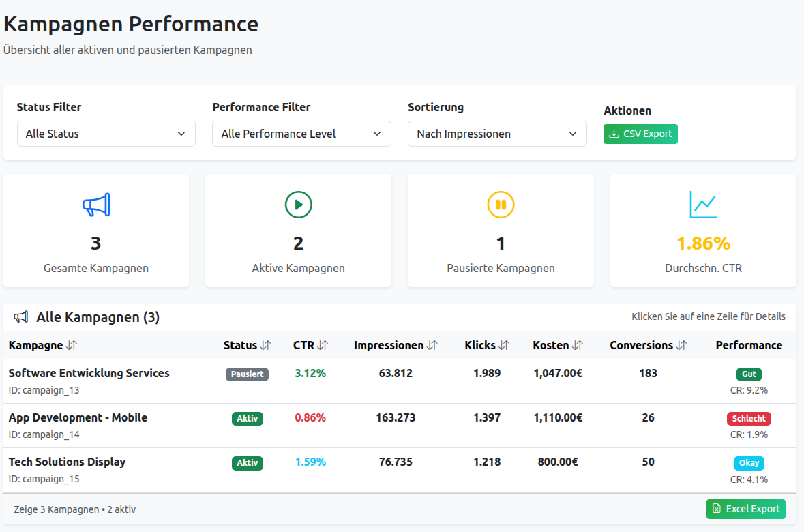The width and height of the screenshot is (804, 532).
Task: Click the Pausiert status badge
Action: pos(247,374)
